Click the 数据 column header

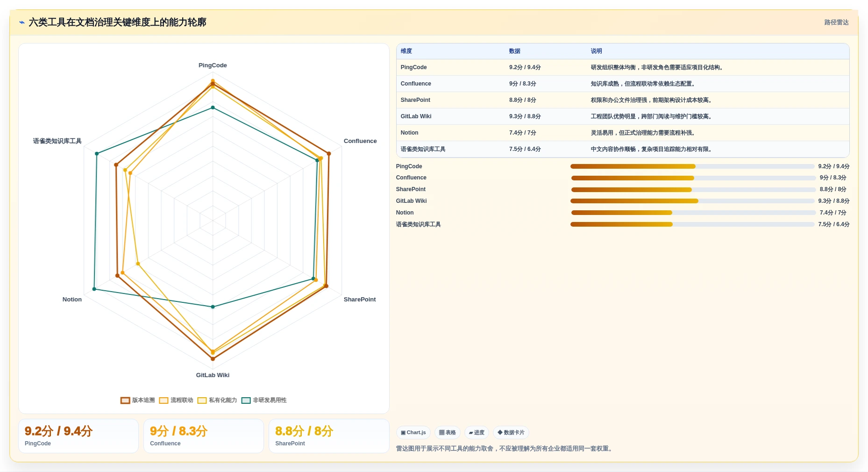click(x=515, y=51)
